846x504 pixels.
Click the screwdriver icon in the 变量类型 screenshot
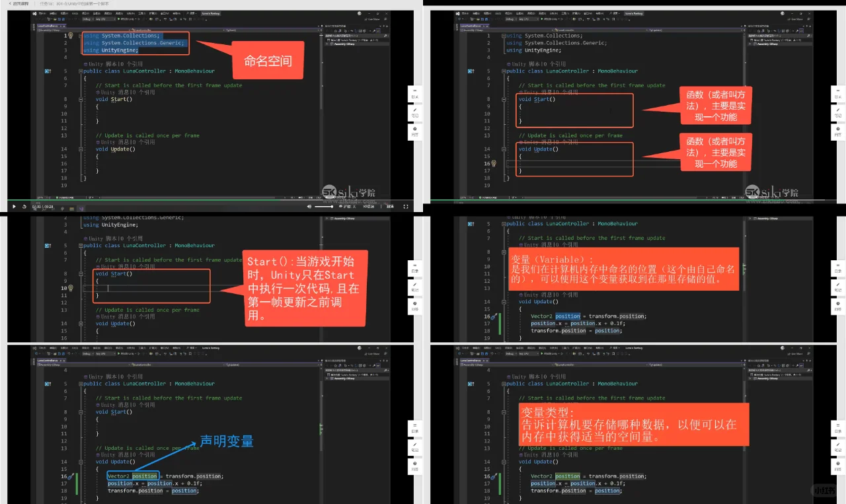(x=493, y=476)
